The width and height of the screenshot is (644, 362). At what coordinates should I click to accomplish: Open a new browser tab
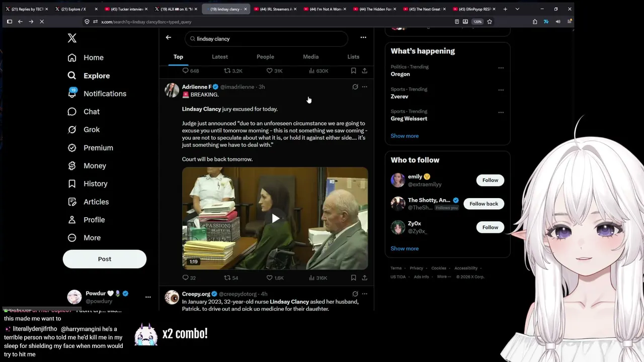point(505,9)
